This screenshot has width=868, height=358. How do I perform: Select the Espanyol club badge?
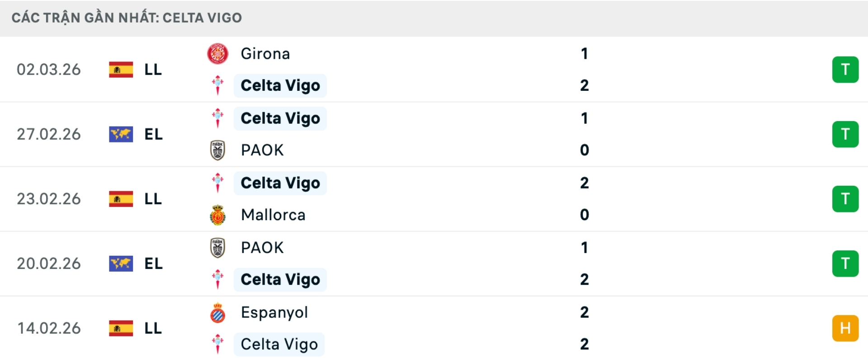[218, 312]
